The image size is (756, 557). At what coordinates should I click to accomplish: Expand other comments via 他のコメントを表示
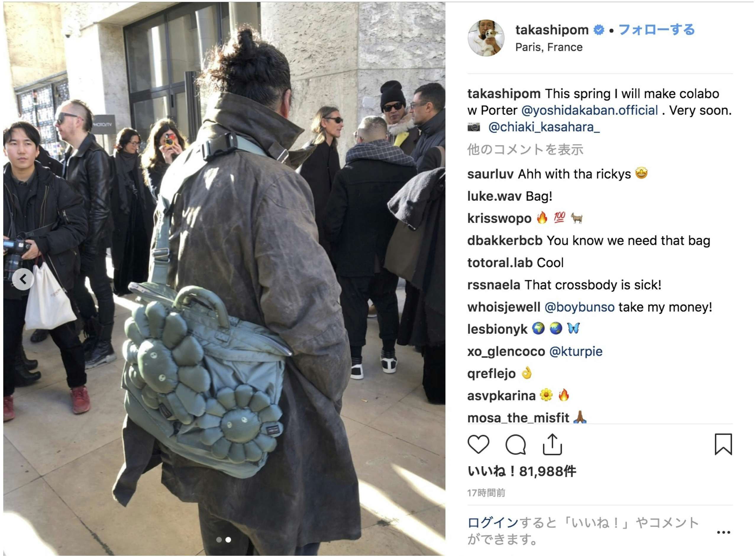pyautogui.click(x=525, y=149)
